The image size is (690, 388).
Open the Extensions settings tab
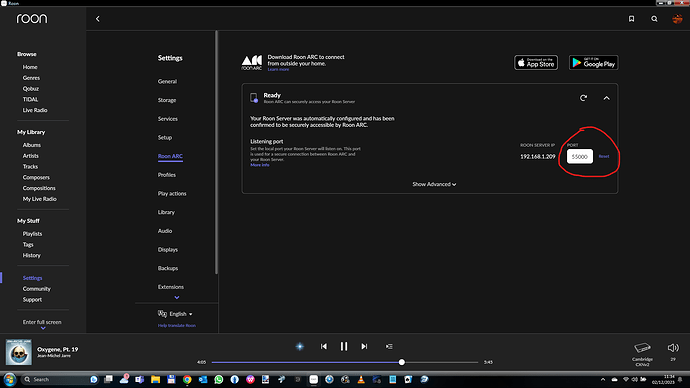tap(171, 287)
